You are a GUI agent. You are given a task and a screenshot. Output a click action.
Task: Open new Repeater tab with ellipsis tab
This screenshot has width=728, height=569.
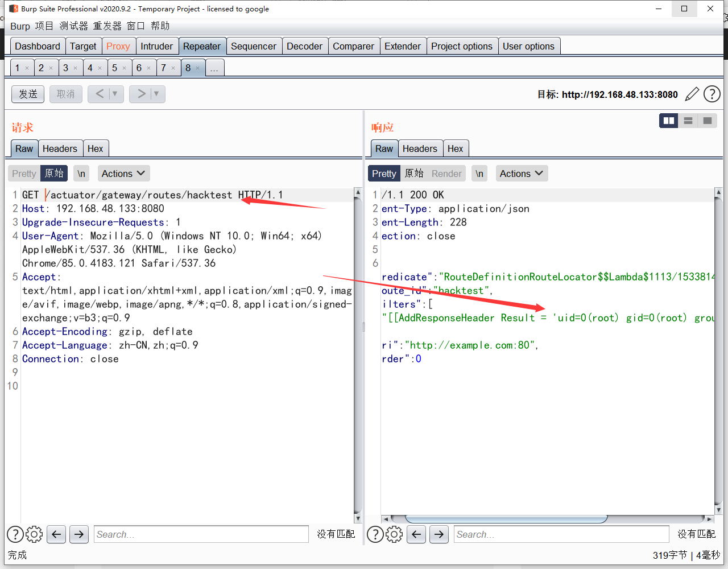click(214, 68)
